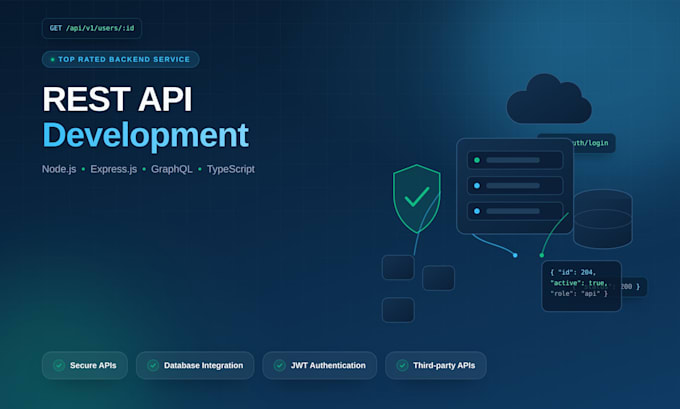Click the "id": 204 line in JSON card

tap(573, 272)
